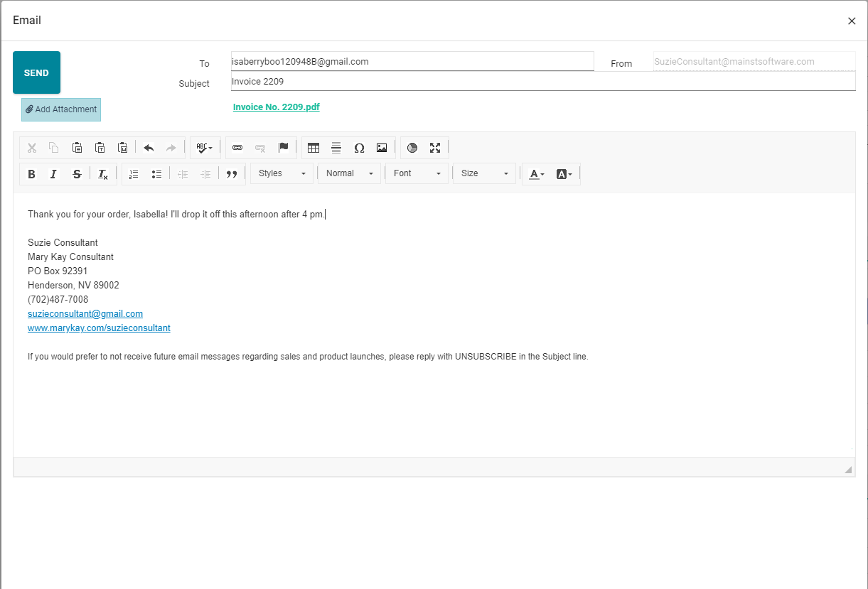Insert a hyperlink in the message
The width and height of the screenshot is (868, 589).
click(x=237, y=148)
